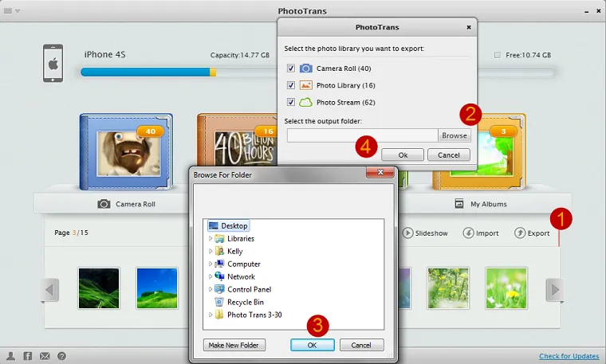
Task: Click the Camera Roll camera icon in dialog
Action: [x=305, y=68]
